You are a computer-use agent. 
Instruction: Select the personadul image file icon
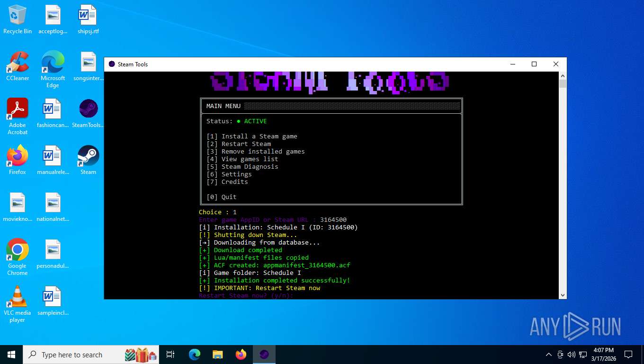coord(53,254)
